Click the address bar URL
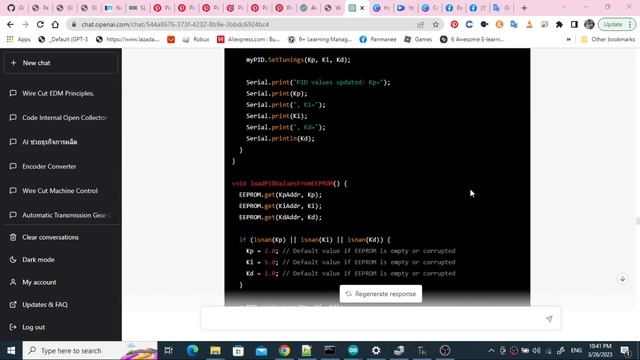This screenshot has height=360, width=640. click(175, 24)
